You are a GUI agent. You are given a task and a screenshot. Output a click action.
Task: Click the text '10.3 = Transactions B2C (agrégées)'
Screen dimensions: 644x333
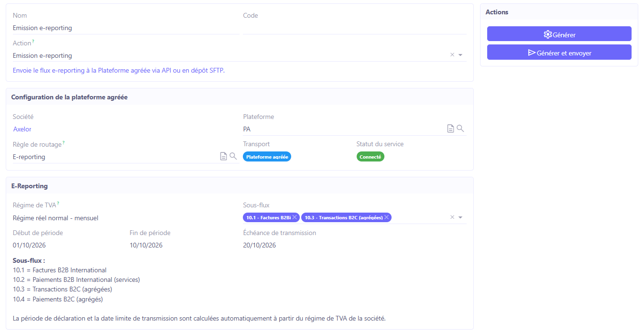tap(63, 289)
